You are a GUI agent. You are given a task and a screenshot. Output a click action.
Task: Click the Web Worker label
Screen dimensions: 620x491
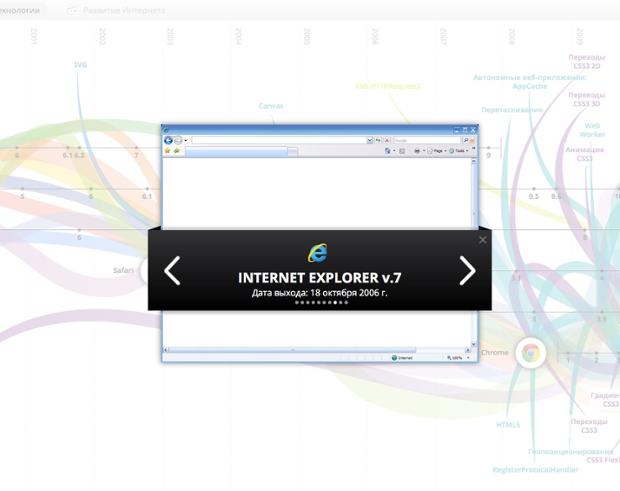tap(592, 130)
